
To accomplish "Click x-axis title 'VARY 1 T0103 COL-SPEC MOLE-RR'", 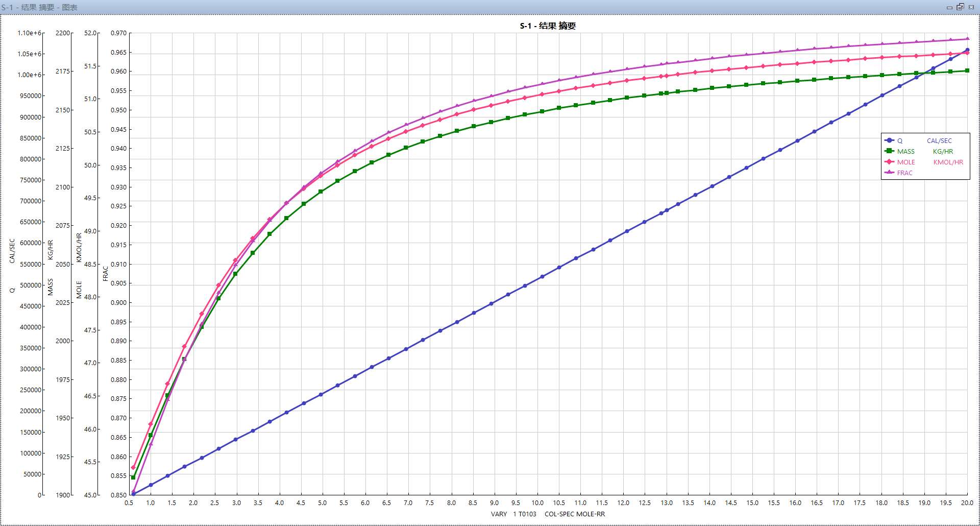I will (548, 514).
